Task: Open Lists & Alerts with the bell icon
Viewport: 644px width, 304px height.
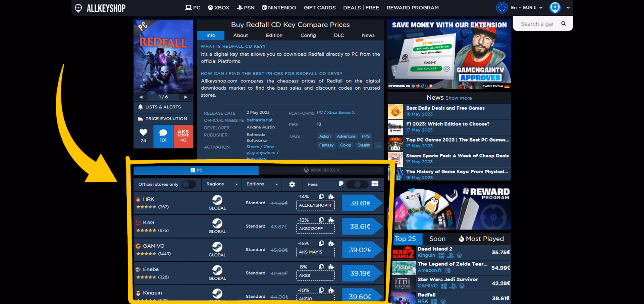Action: pyautogui.click(x=163, y=107)
